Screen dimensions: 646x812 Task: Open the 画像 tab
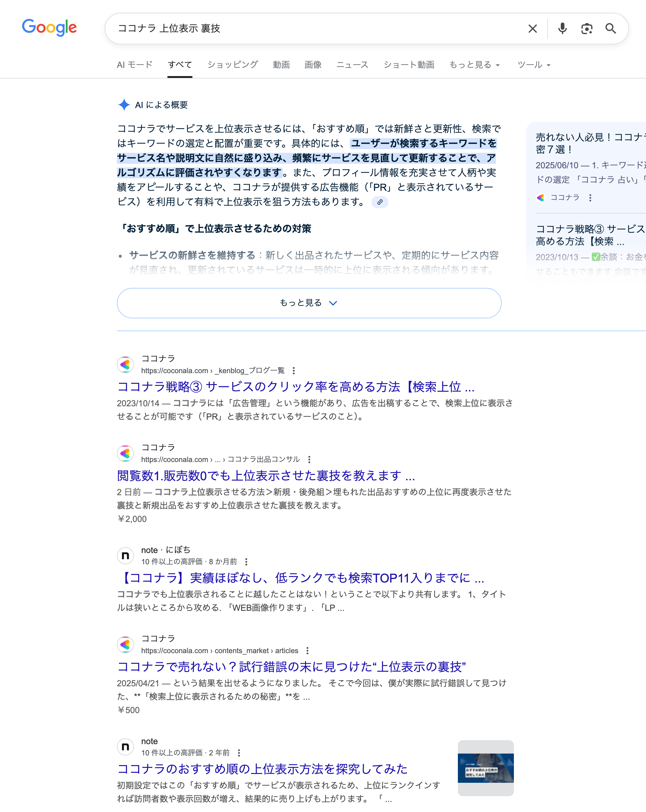click(x=313, y=65)
